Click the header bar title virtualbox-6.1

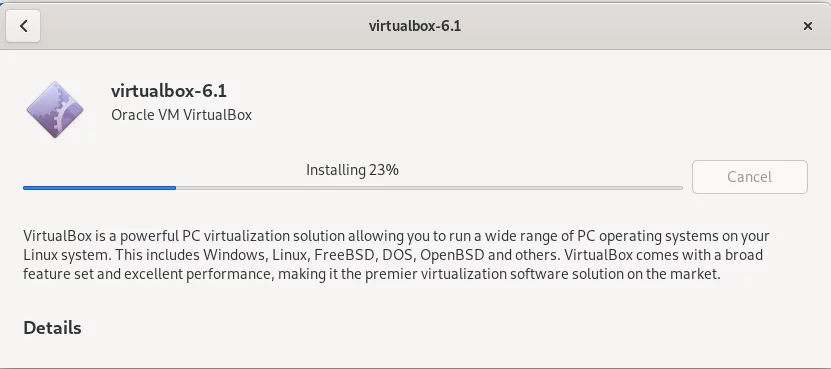pos(415,26)
